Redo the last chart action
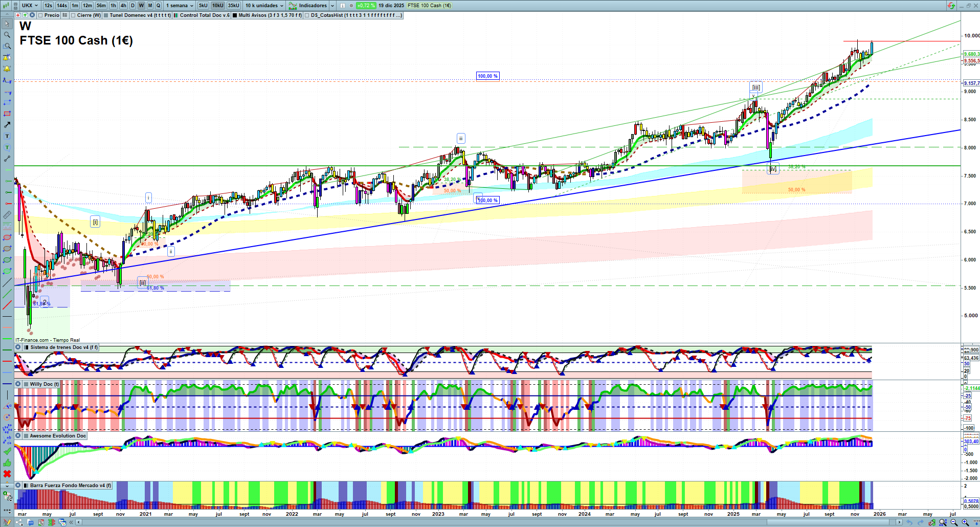This screenshot has height=527, width=980. [921, 522]
